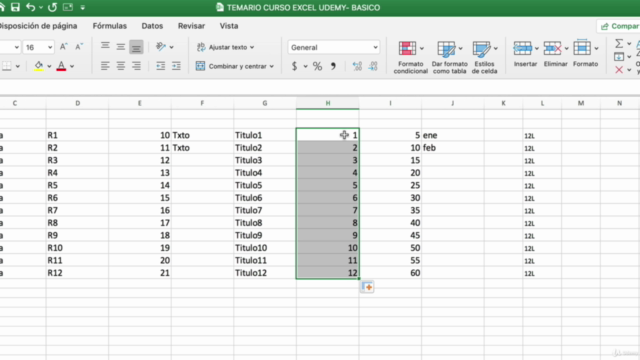Click Increase indent icon

pos(176,66)
